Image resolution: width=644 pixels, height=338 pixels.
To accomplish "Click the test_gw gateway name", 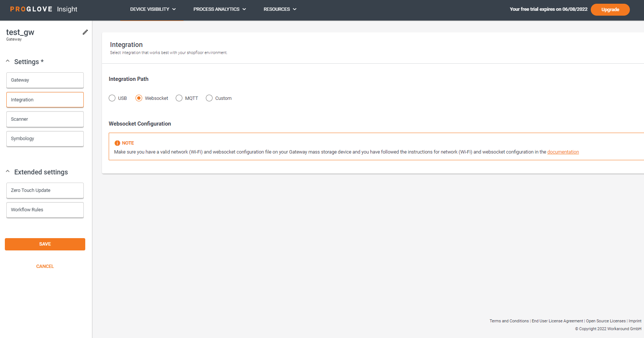I will point(20,32).
